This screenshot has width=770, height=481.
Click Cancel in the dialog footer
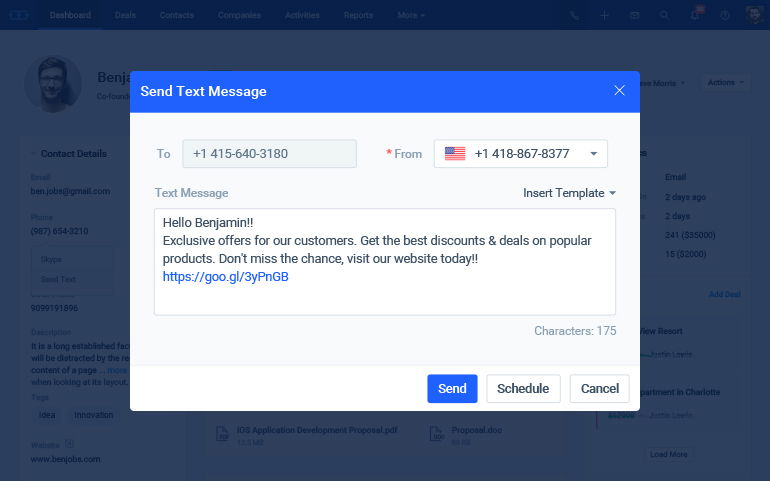(599, 389)
